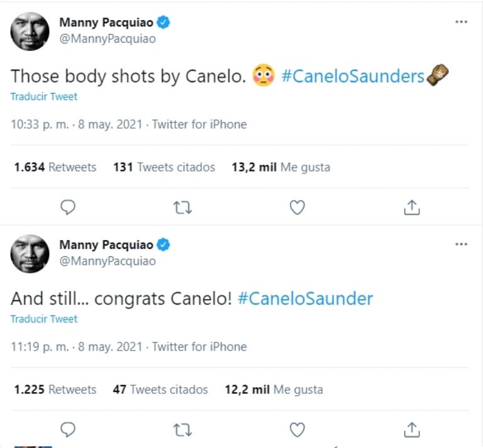The height and width of the screenshot is (448, 483).
Task: Retweet the congrats Canelo tweet
Action: (x=182, y=429)
